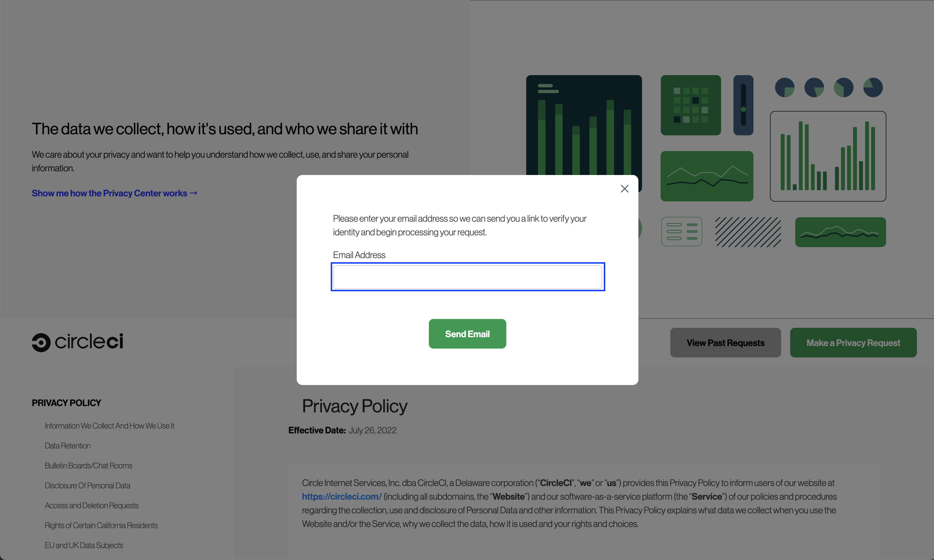Select Rights of Certain California Residents

click(101, 525)
